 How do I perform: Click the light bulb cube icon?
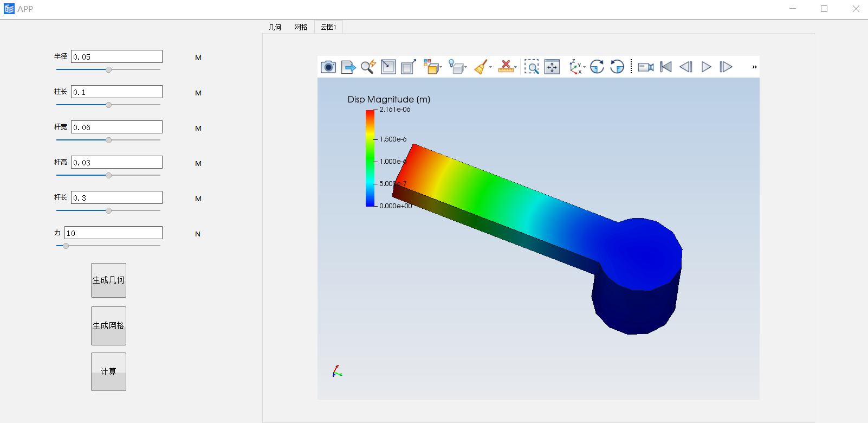(456, 67)
